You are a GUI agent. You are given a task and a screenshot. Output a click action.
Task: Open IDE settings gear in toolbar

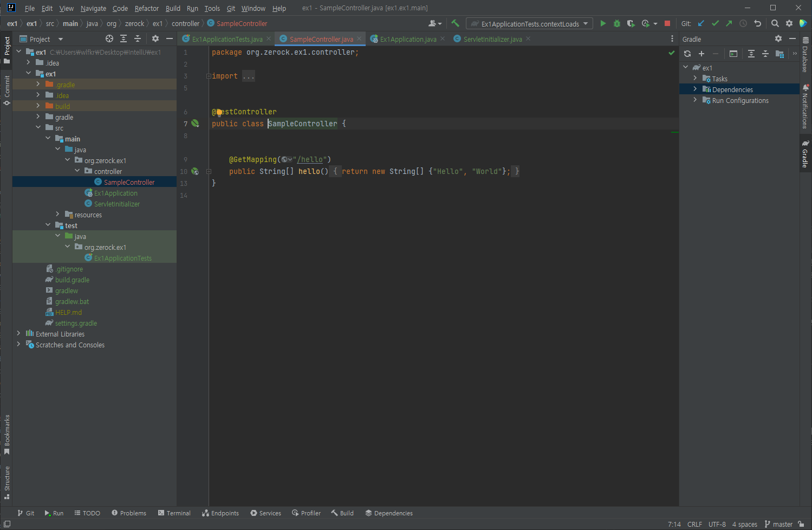(x=789, y=23)
